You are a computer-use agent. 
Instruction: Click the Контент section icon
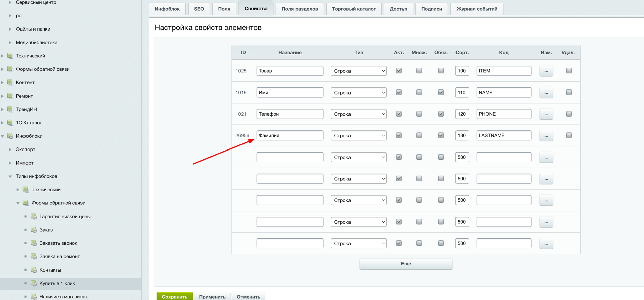(10, 82)
